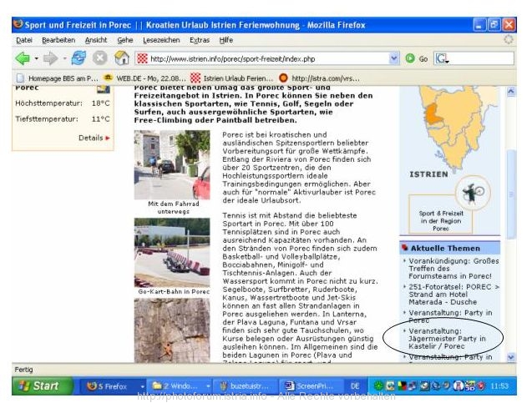Click the vertical scrollbar thumb
The image size is (532, 408).
click(511, 194)
